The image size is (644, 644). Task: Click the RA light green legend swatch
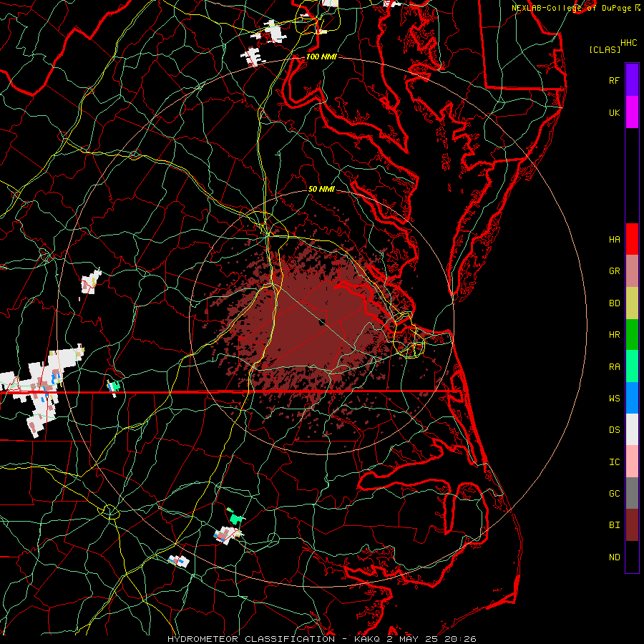tap(632, 366)
